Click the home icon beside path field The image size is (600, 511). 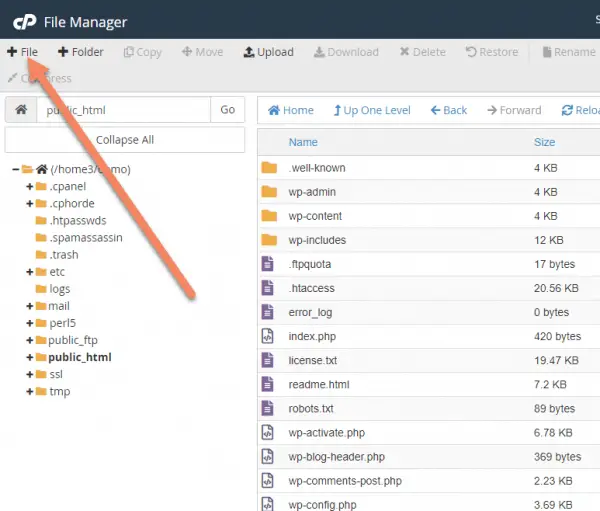[x=21, y=110]
